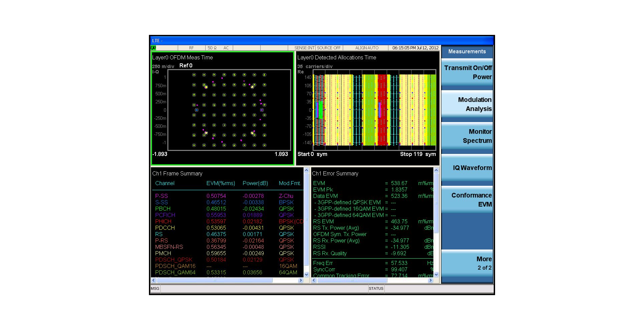The height and width of the screenshot is (330, 644).
Task: Select the Modulation Analysis measurement
Action: [x=467, y=104]
